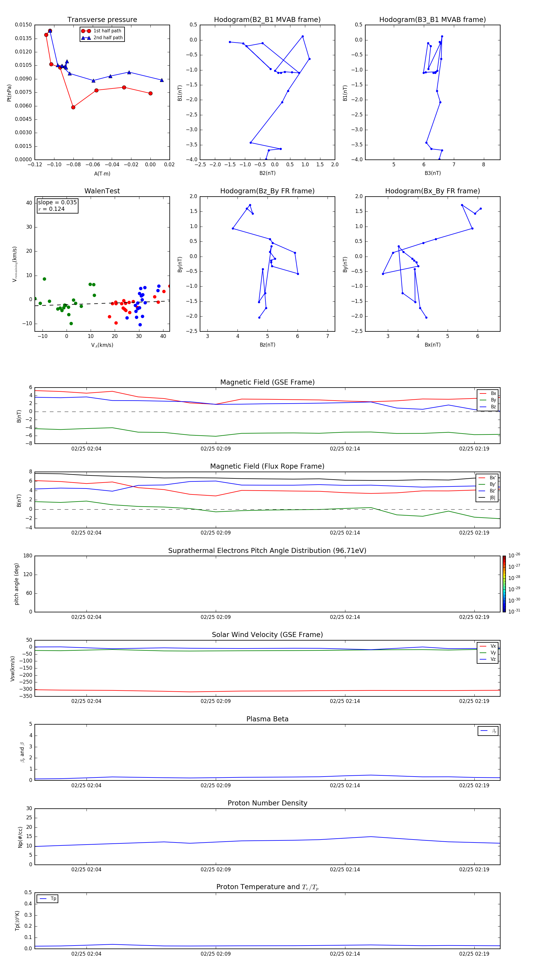
Task: Select the Bx' legend entry in flux rope plot
Action: click(x=487, y=478)
